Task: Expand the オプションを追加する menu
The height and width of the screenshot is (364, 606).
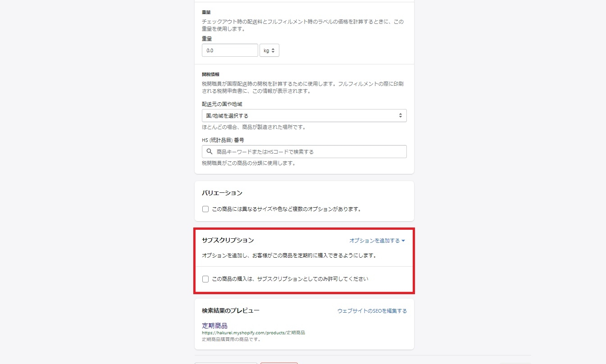Action: coord(377,241)
